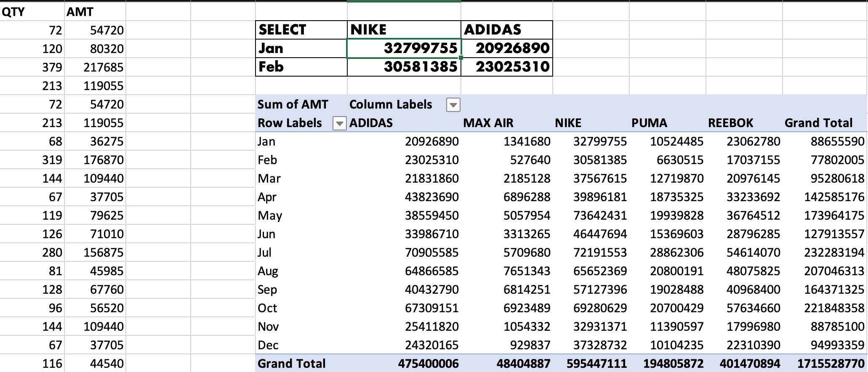This screenshot has width=868, height=372.
Task: Click the Nov PUMA value 11390597
Action: [x=668, y=327]
